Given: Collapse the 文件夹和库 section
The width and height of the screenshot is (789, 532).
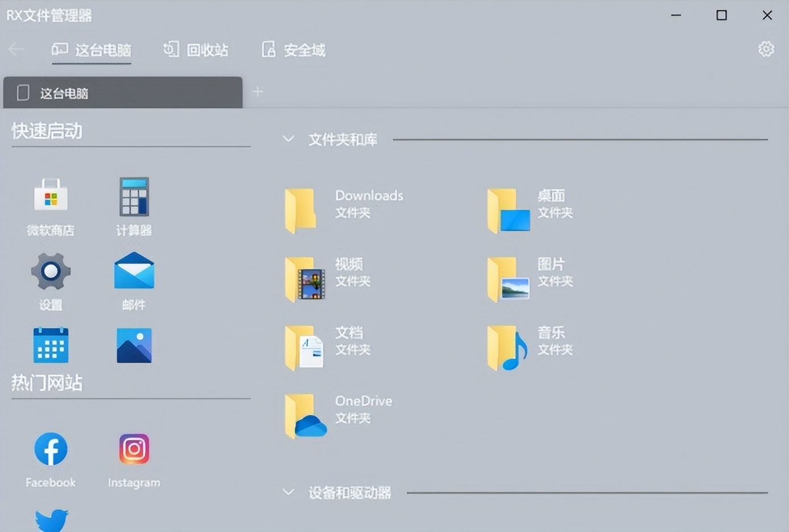Looking at the screenshot, I should [x=288, y=139].
